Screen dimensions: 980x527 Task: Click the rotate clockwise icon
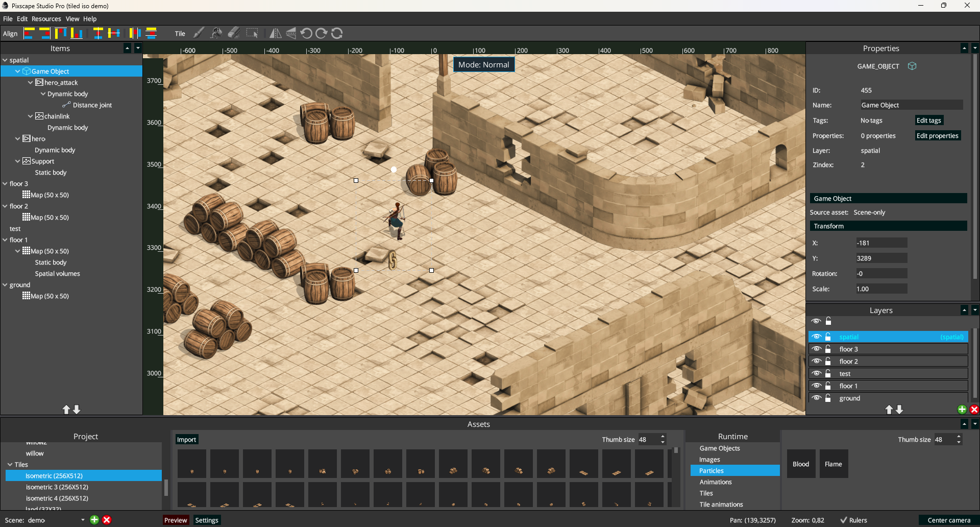(322, 33)
